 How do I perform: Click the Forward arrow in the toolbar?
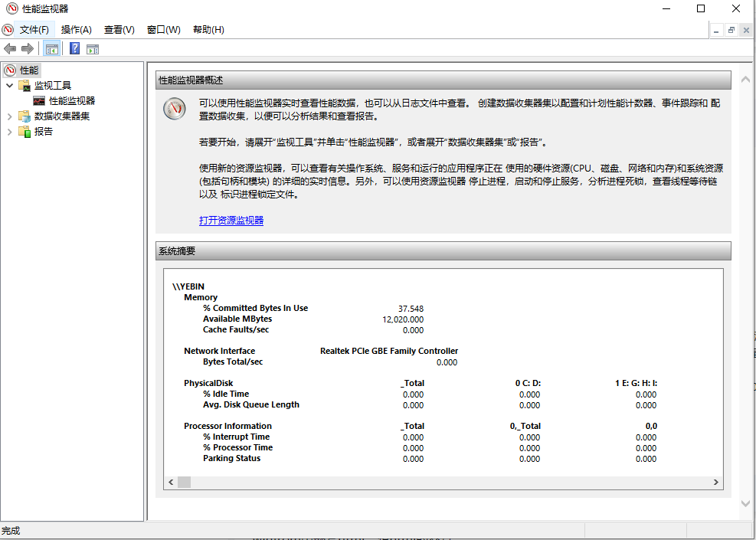[x=28, y=49]
